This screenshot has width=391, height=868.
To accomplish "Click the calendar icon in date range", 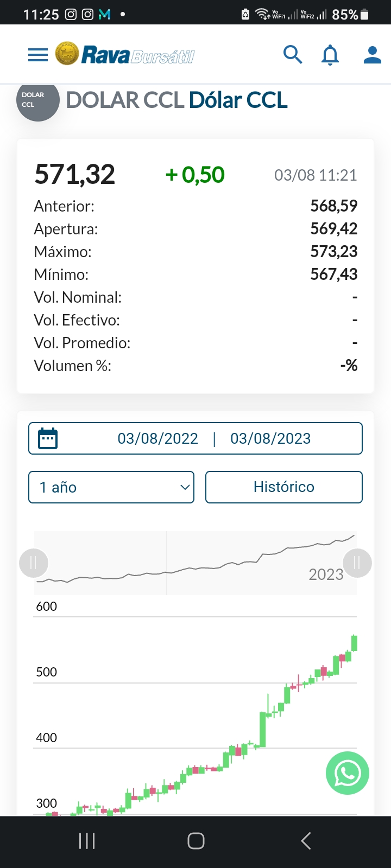I will coord(48,438).
